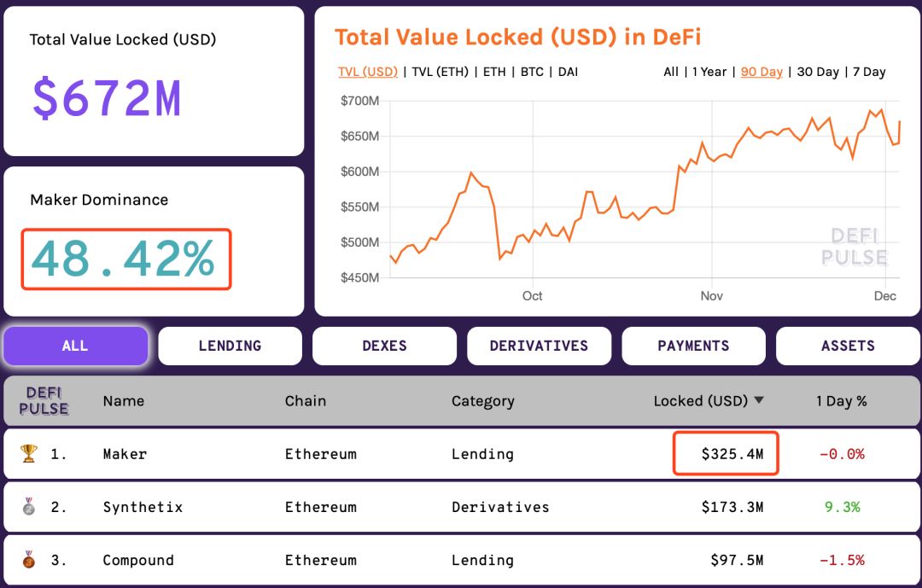Click the $700M y-axis label on chart
922x588 pixels.
(x=360, y=101)
